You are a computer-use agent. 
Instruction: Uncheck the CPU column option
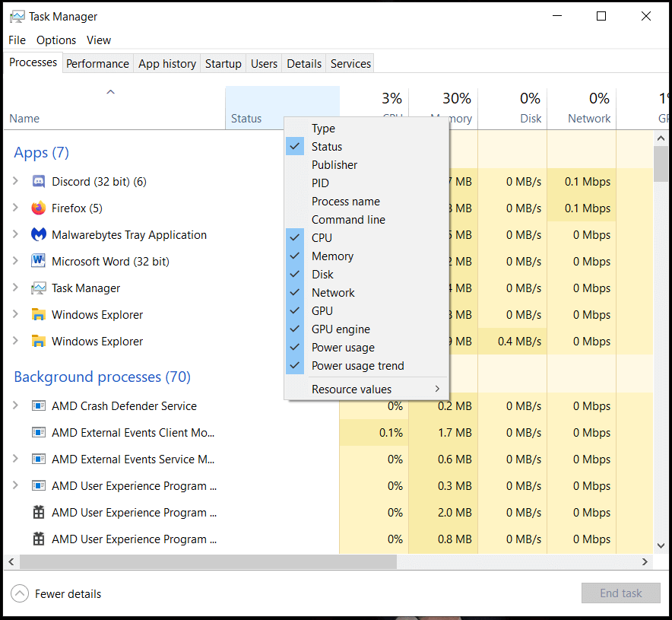click(x=366, y=238)
